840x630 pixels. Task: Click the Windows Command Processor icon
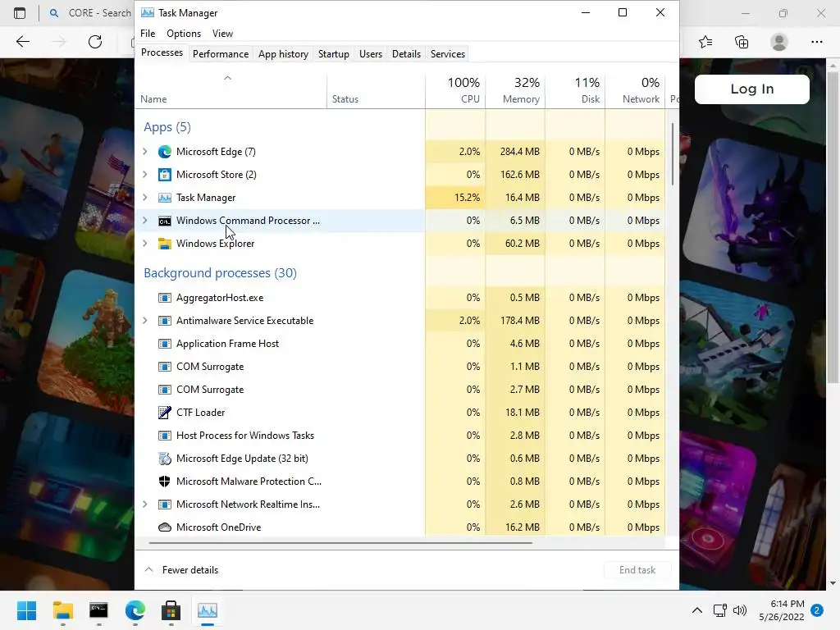(164, 221)
